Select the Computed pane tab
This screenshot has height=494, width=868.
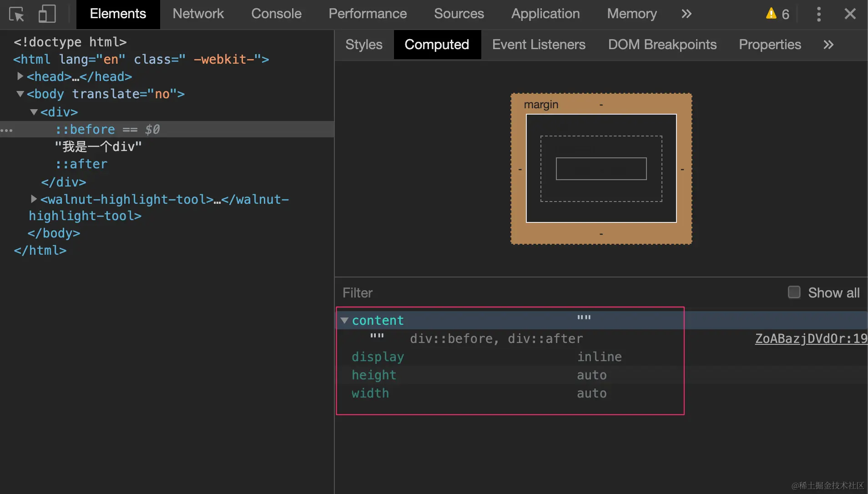(437, 45)
